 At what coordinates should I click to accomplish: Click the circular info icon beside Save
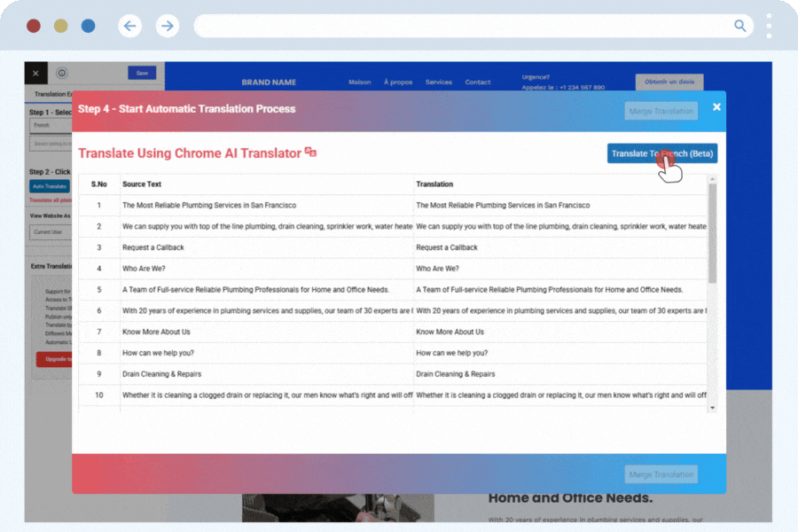pos(62,74)
